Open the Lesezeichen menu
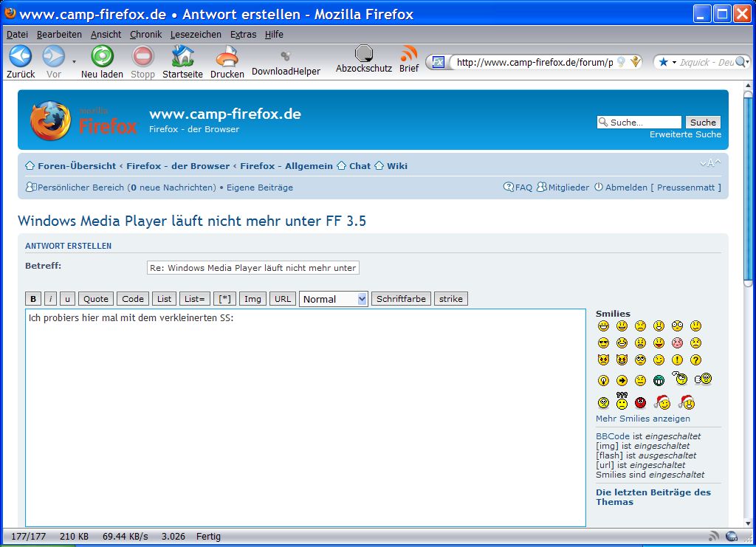756x547 pixels. click(196, 34)
